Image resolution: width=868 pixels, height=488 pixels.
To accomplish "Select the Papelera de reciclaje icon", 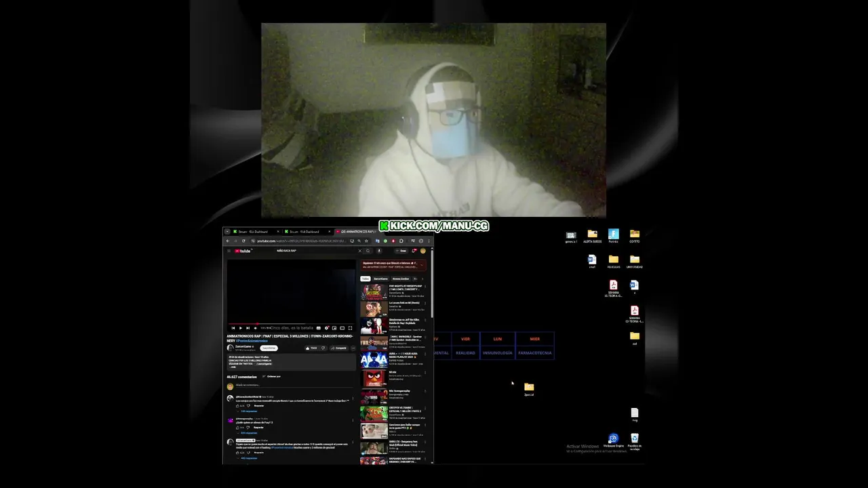I will click(x=634, y=441).
